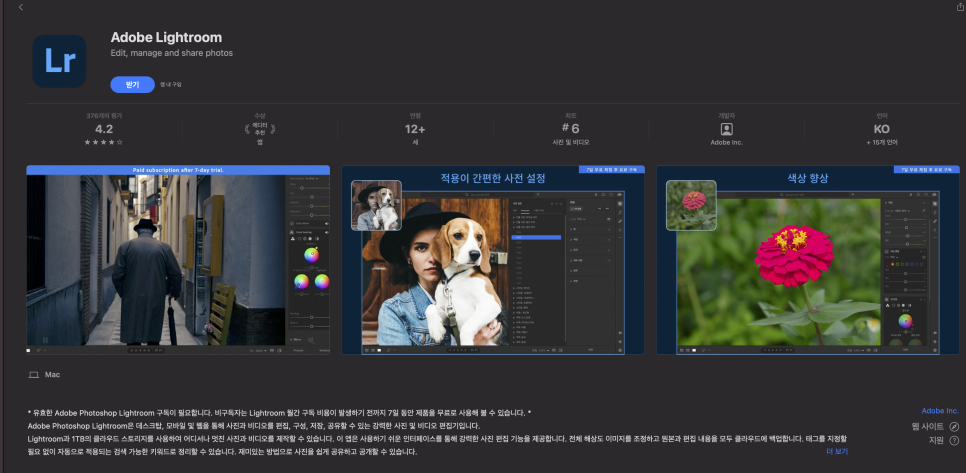Click the Lightroom Lr app icon
The image size is (966, 473).
coord(59,61)
